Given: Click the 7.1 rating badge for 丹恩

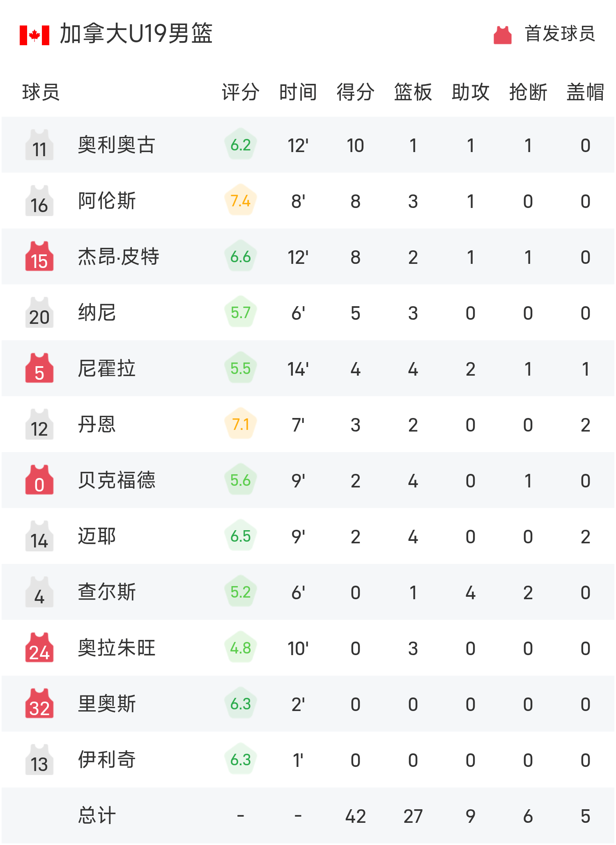Looking at the screenshot, I should (x=241, y=424).
